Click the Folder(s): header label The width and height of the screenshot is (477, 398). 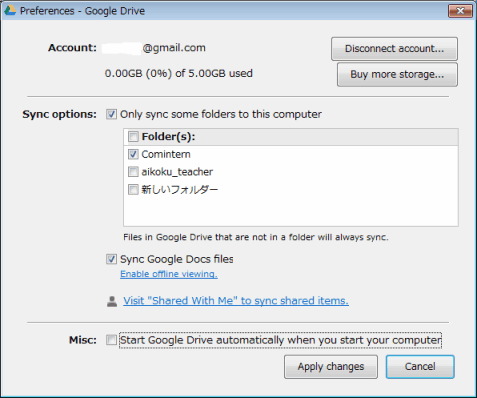(x=168, y=137)
